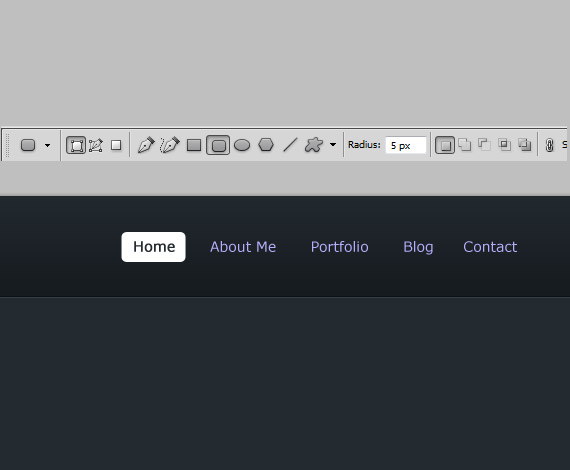This screenshot has height=470, width=570.
Task: Select Paths mode
Action: (x=96, y=145)
